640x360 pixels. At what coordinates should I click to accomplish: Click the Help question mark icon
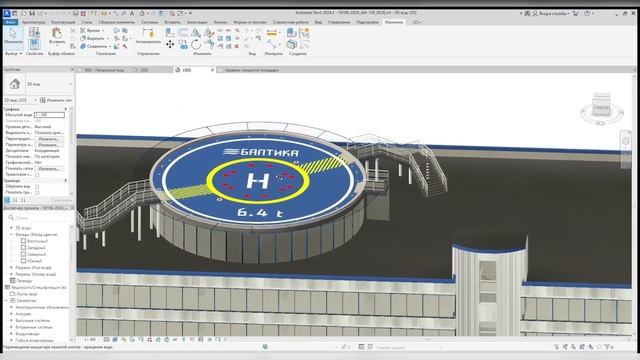point(587,13)
